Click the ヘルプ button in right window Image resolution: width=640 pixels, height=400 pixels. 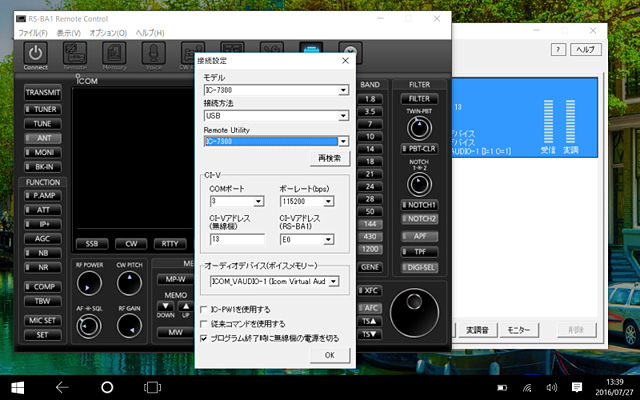pos(585,50)
